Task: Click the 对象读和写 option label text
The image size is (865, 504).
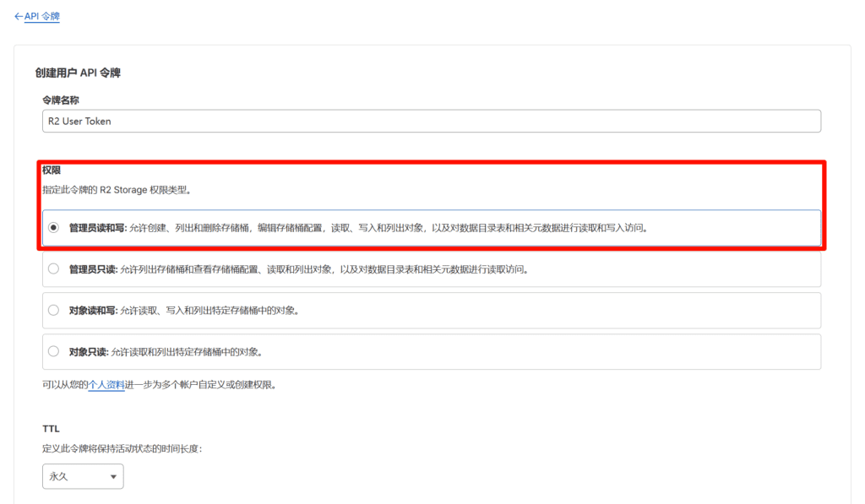Action: (x=93, y=310)
